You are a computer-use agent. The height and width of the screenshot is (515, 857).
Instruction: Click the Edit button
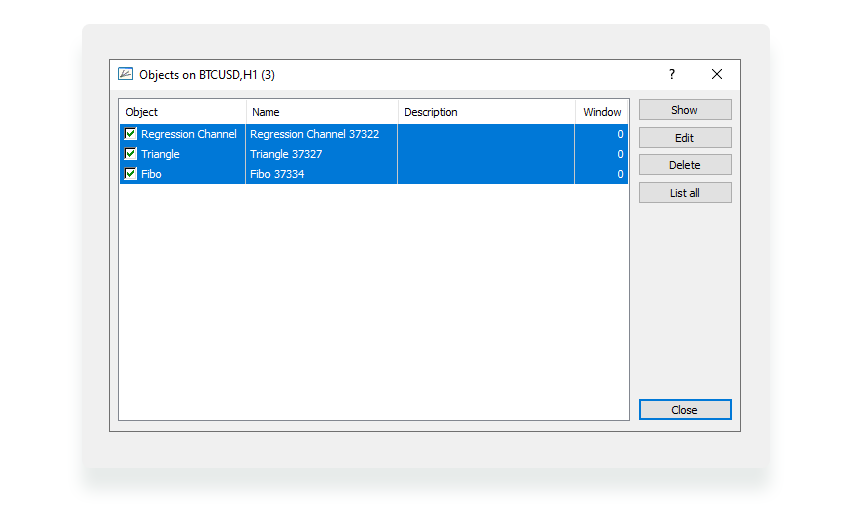pos(685,138)
